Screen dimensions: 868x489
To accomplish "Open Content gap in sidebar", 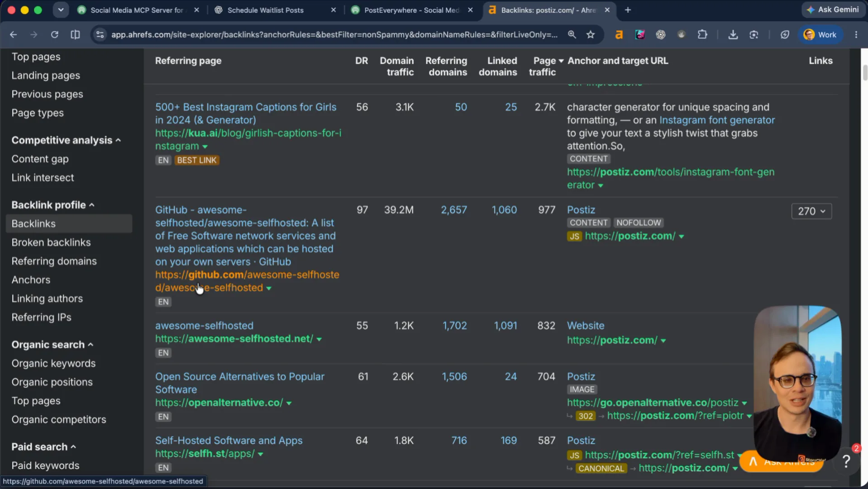I will click(x=40, y=159).
